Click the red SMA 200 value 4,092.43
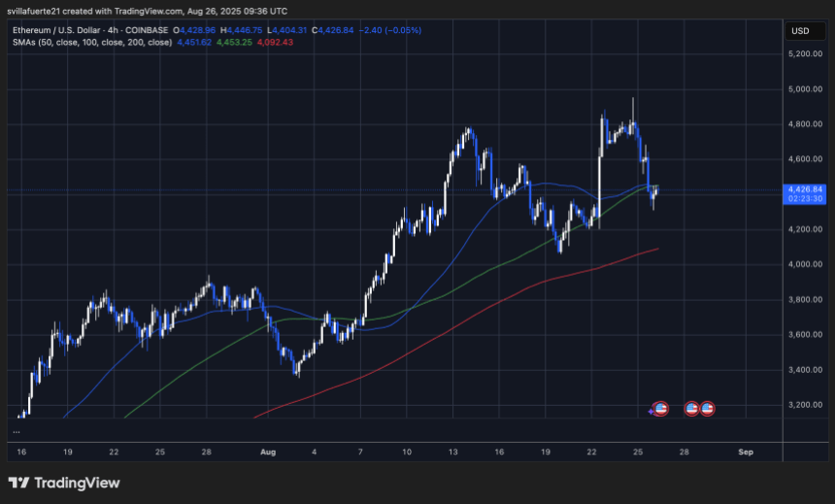Image resolution: width=835 pixels, height=504 pixels. pos(276,43)
